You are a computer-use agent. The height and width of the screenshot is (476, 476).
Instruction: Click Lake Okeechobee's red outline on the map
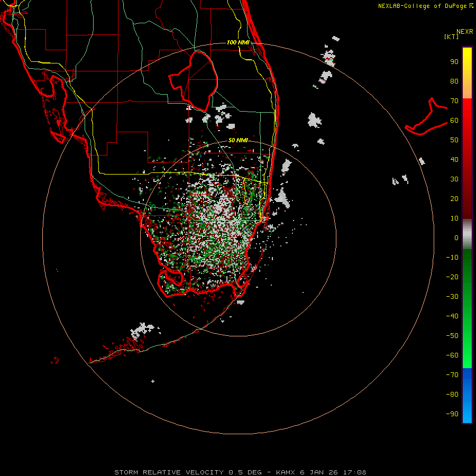194,81
